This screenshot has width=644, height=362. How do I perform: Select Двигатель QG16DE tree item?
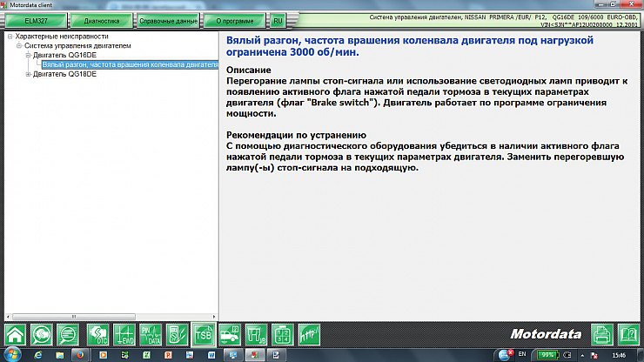pos(64,55)
